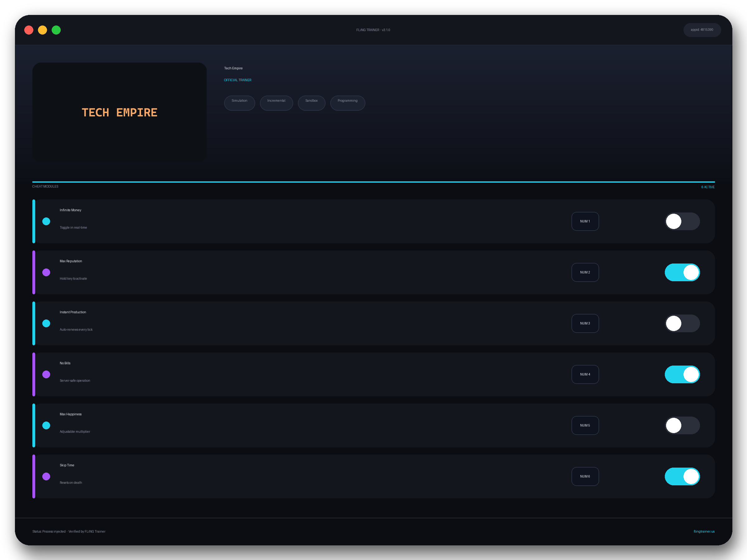Click the 'Hold key to activate' description
This screenshot has width=747, height=560.
(x=73, y=278)
